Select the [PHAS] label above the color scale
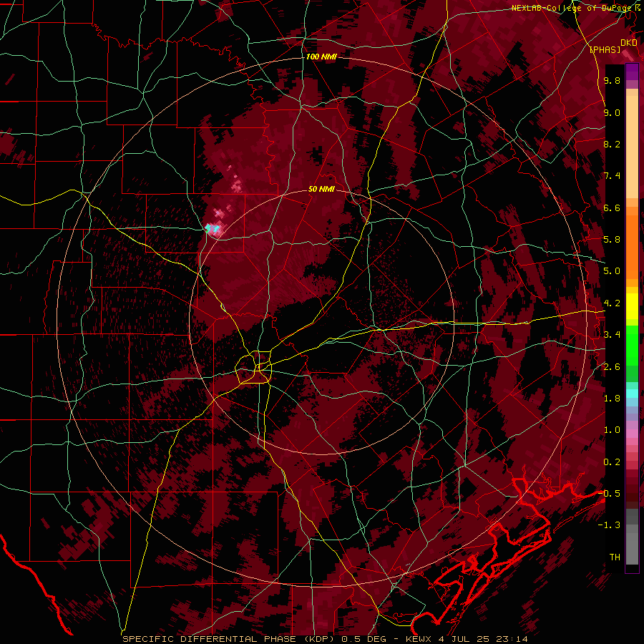Screen dimensions: 644x644 [x=605, y=49]
